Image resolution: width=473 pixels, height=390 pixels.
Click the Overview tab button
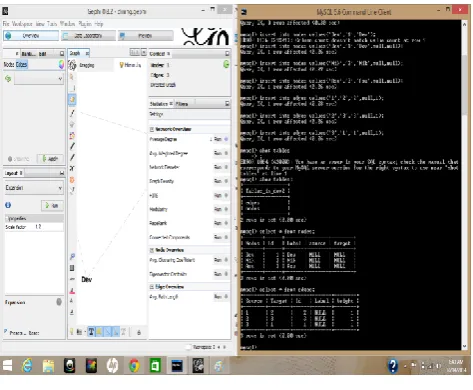pos(31,36)
